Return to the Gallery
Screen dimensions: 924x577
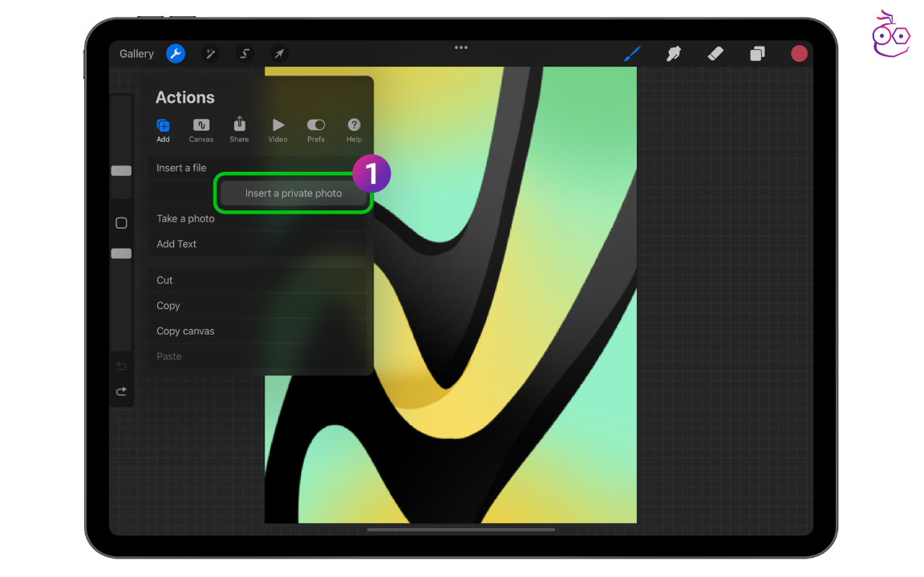(x=136, y=54)
